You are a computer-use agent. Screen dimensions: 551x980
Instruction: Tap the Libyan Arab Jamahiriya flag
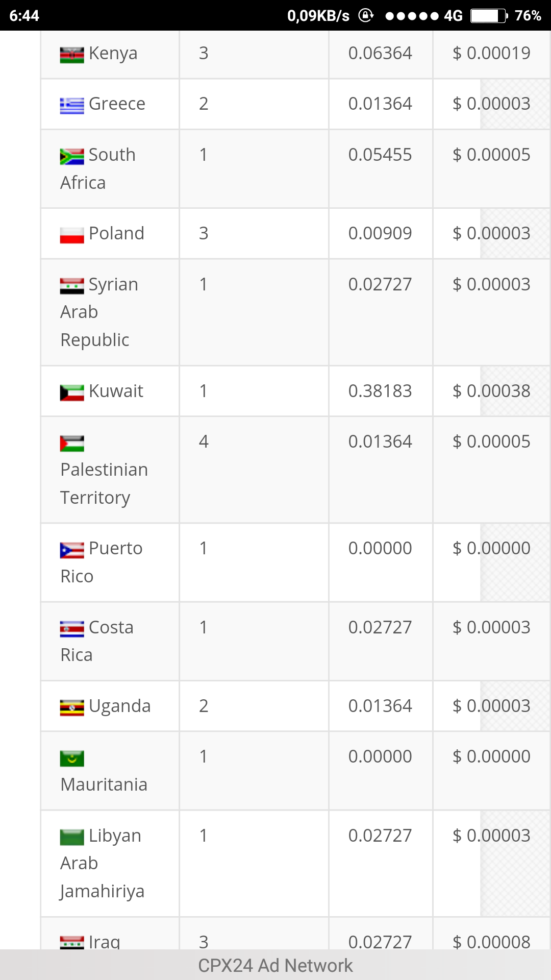[72, 838]
